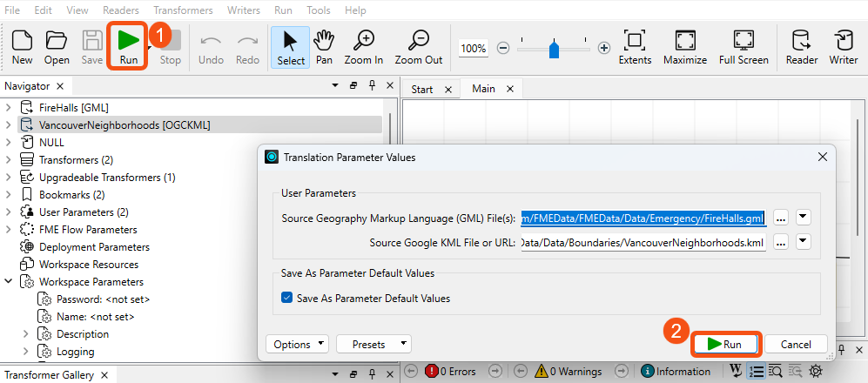This screenshot has width=868, height=383.
Task: Add a Writer from the toolbar
Action: tap(843, 46)
